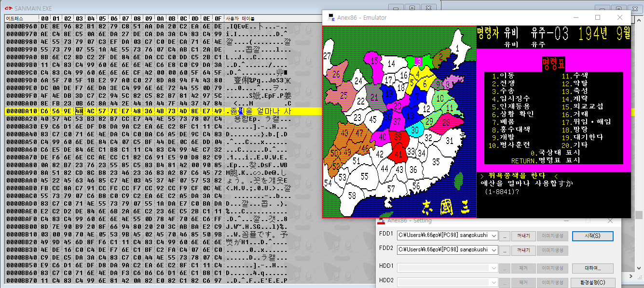
Task: Select game command 17.위임·해임
Action: coord(586,122)
